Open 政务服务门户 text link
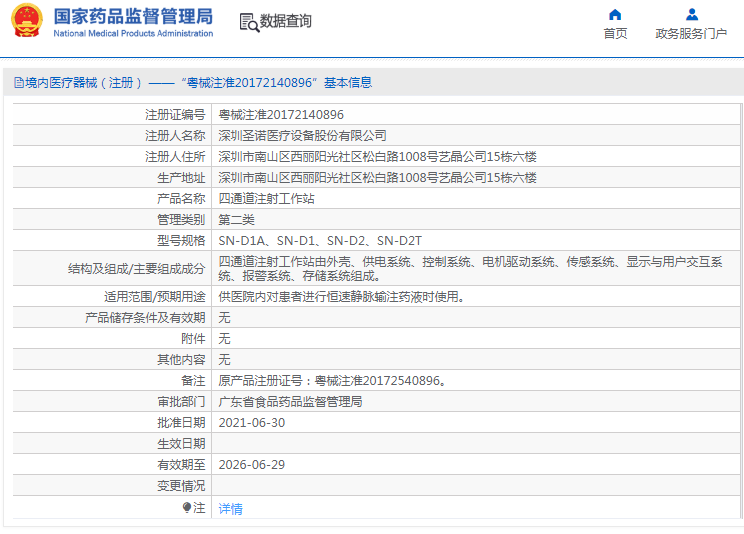This screenshot has height=534, width=744. point(691,34)
